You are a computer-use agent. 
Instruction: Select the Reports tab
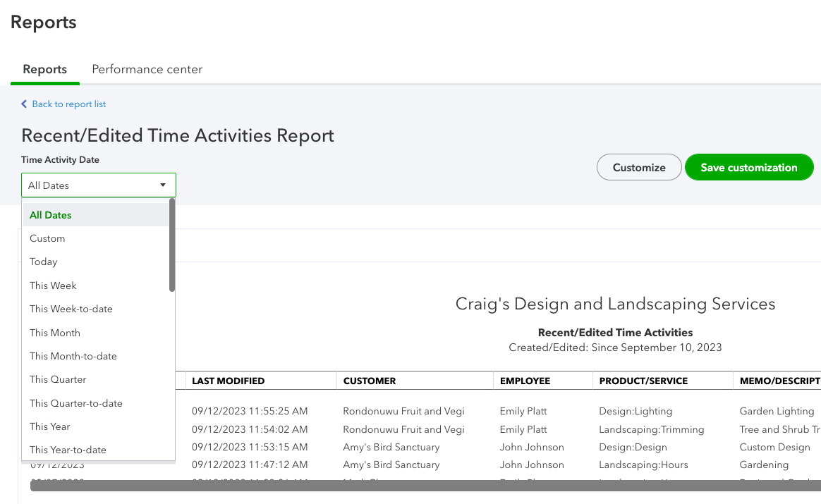pyautogui.click(x=45, y=69)
